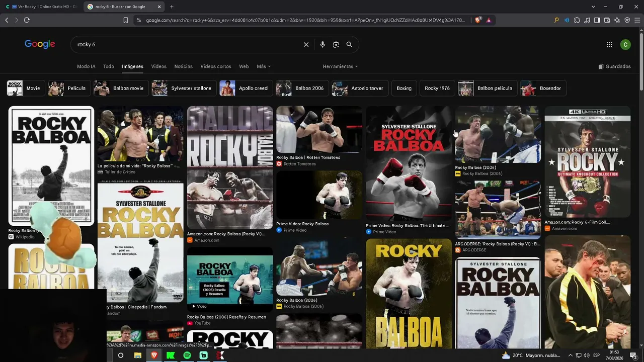Click the Google logo
This screenshot has width=644, height=362.
point(40,44)
